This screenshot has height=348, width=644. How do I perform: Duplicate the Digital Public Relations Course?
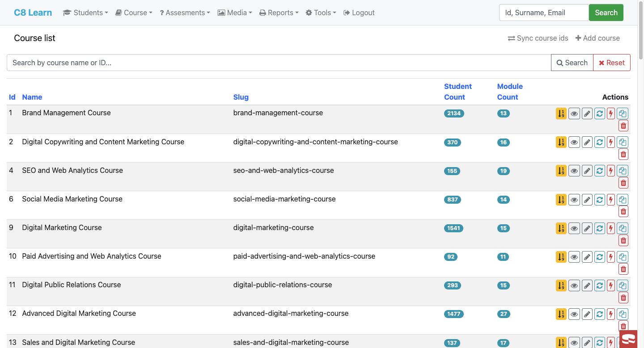click(623, 285)
